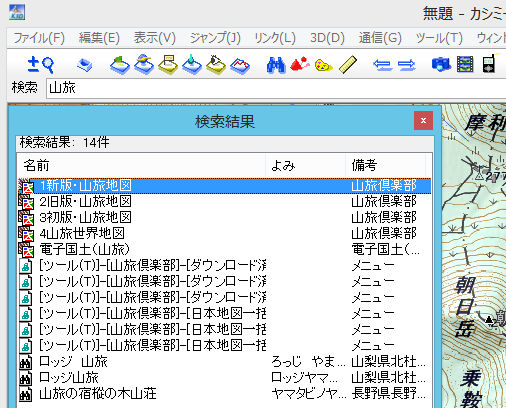506x408 pixels.
Task: Click the plus-minus zoom scale icon
Action: click(x=33, y=64)
